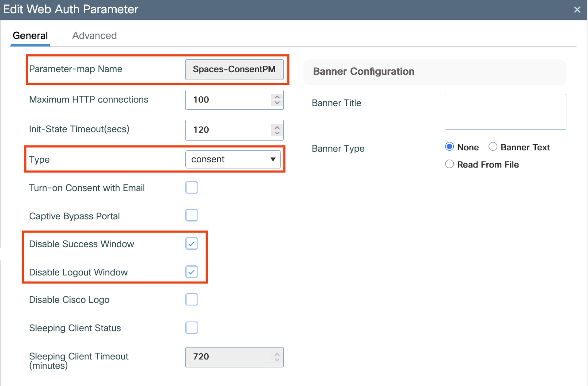Image resolution: width=588 pixels, height=386 pixels.
Task: Increase Maximum HTTP connections with up arrow
Action: click(x=277, y=96)
